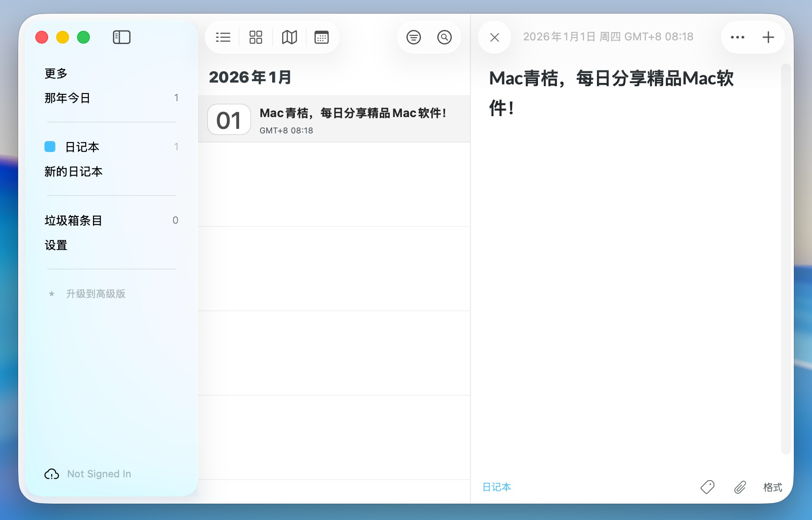Toggle the sidebar visibility
This screenshot has height=520, width=812.
pyautogui.click(x=122, y=37)
